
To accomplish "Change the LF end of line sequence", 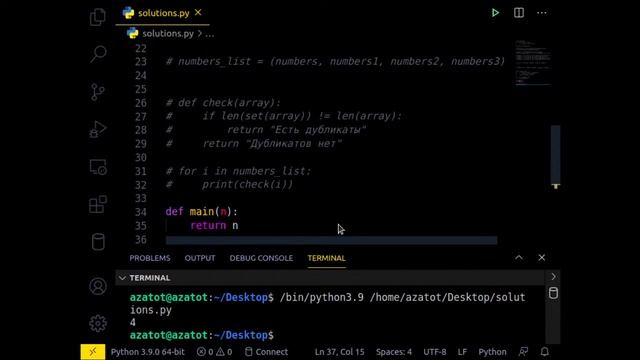I will [x=462, y=352].
